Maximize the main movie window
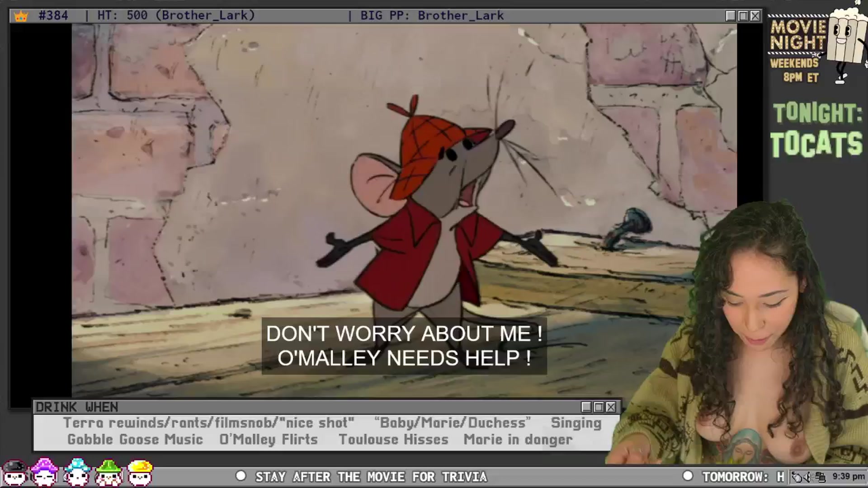Screen dimensions: 868x488 pos(743,16)
